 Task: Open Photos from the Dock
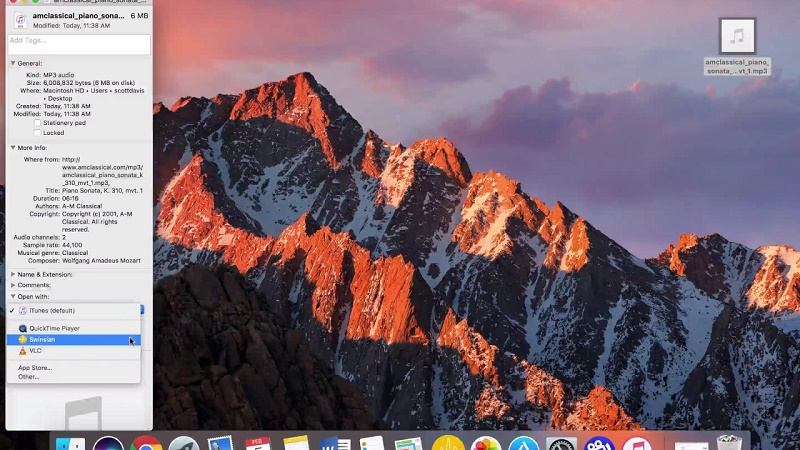(486, 444)
